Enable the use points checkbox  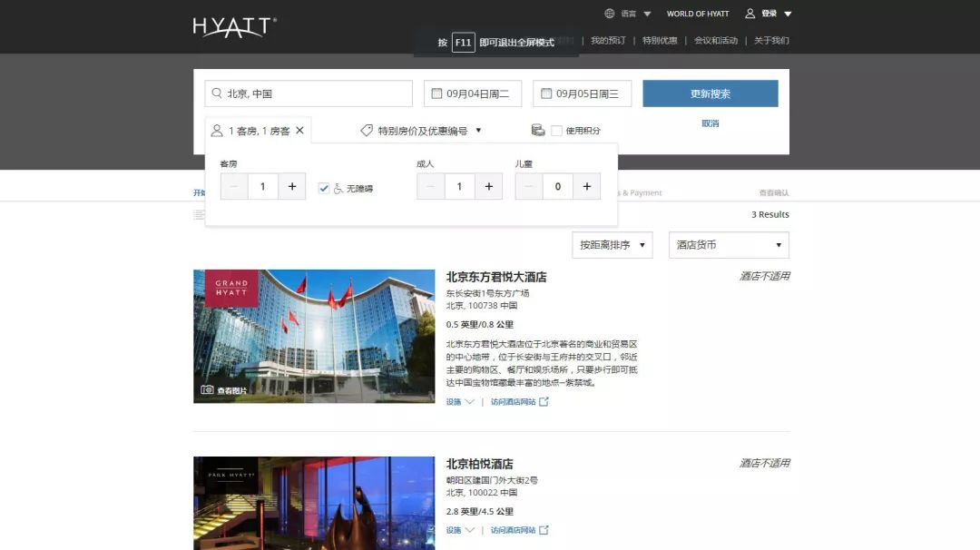pyautogui.click(x=556, y=131)
